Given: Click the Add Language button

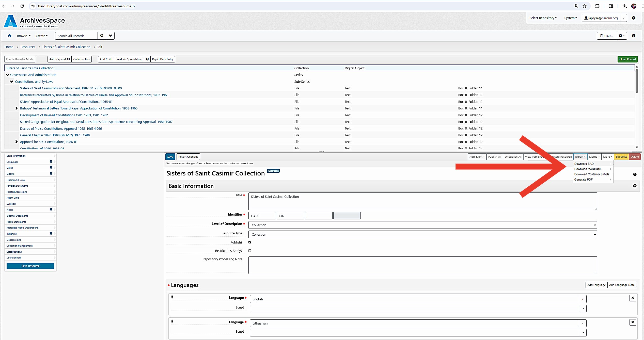Looking at the screenshot, I should tap(596, 285).
